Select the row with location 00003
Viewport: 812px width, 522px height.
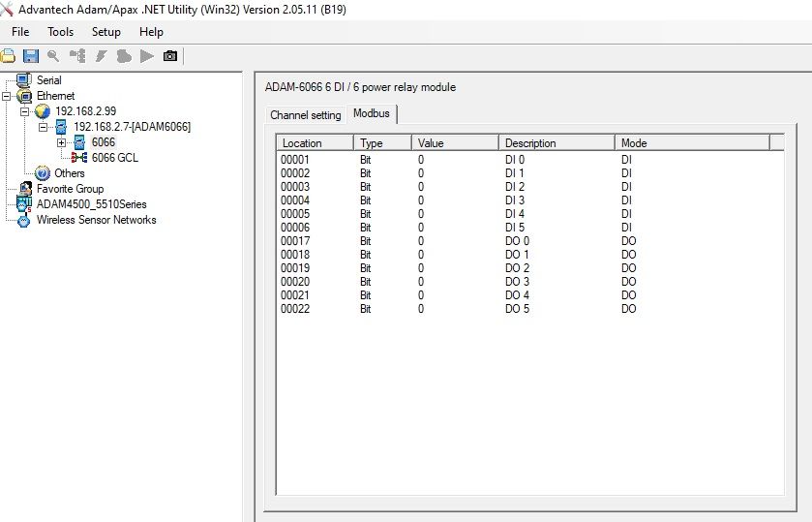pos(529,187)
